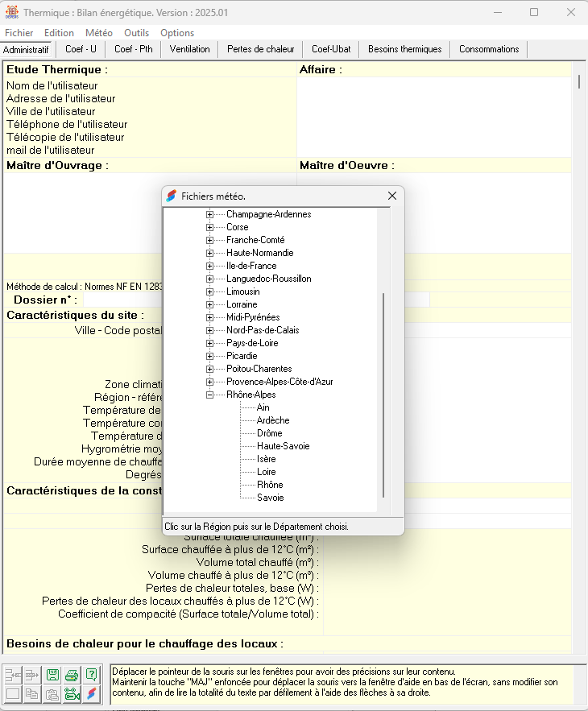The height and width of the screenshot is (711, 588).
Task: Open help with the question mark icon
Action: tap(92, 675)
